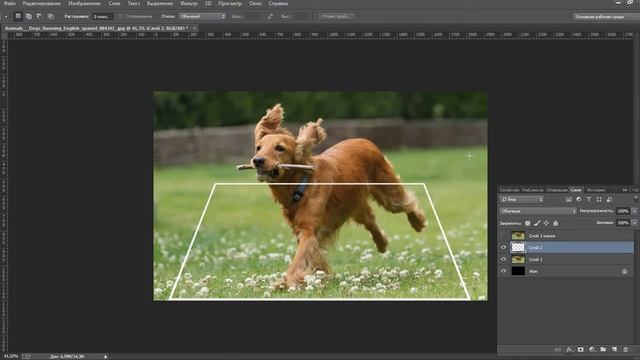Viewport: 640px width, 360px height.
Task: Open the Выделение menu
Action: (x=160, y=3)
